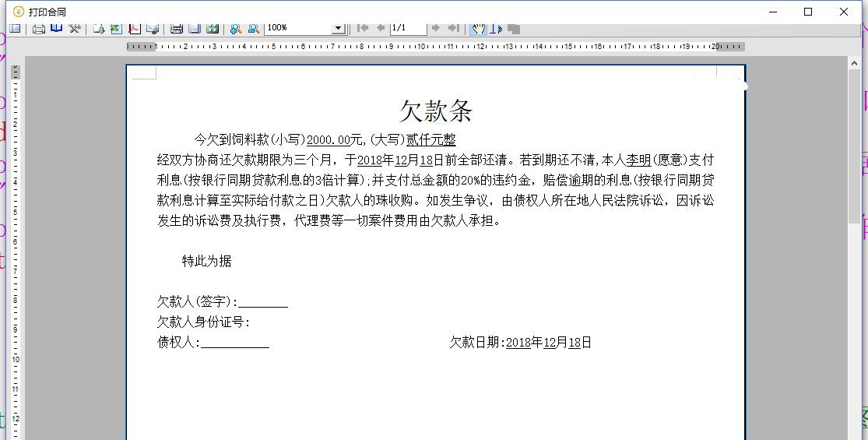Activate the hand pan tool
The width and height of the screenshot is (868, 440).
[478, 28]
